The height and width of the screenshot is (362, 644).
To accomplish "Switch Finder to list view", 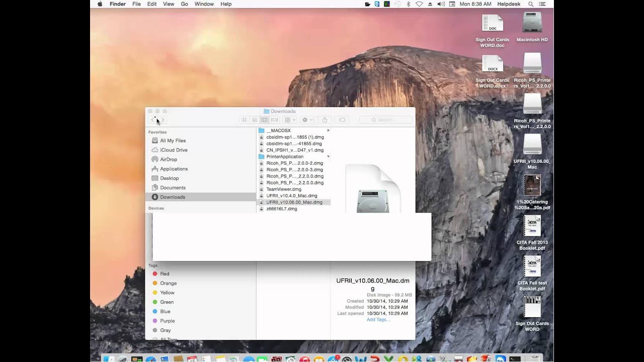I will [x=255, y=120].
